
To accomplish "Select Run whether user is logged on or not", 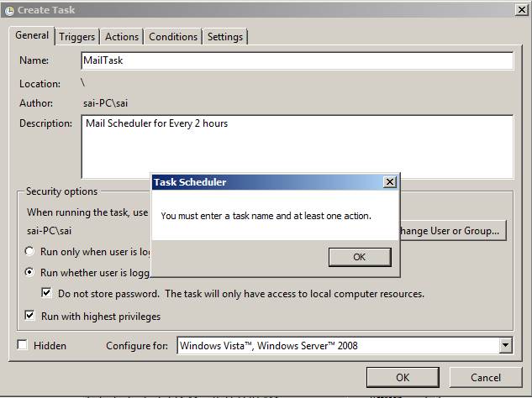I will 29,272.
